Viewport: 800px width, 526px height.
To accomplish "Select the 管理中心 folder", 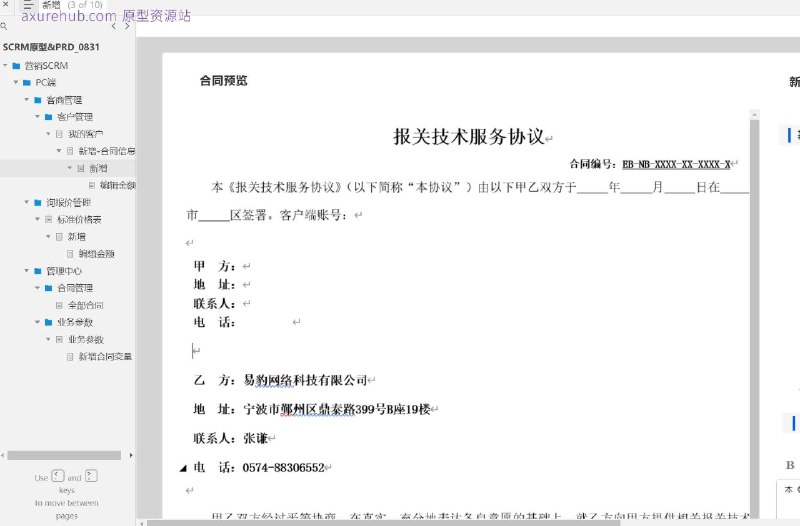I will pyautogui.click(x=64, y=270).
